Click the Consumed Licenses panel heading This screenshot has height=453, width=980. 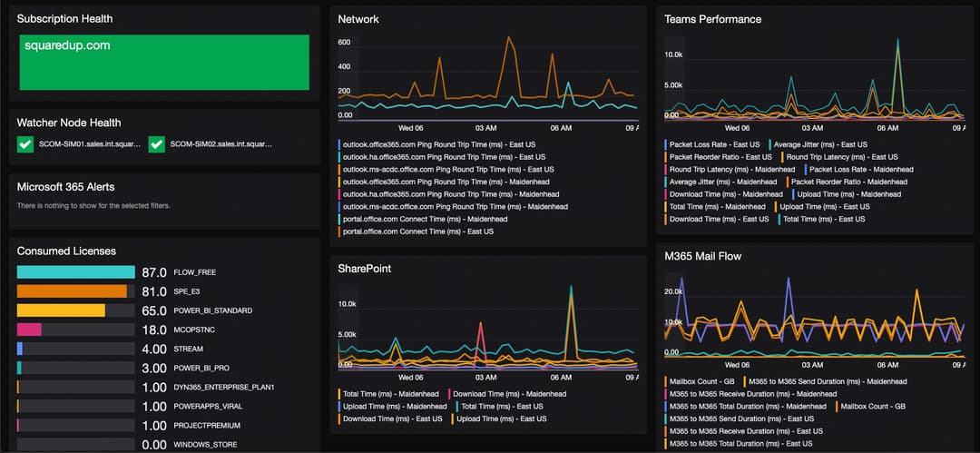click(66, 251)
